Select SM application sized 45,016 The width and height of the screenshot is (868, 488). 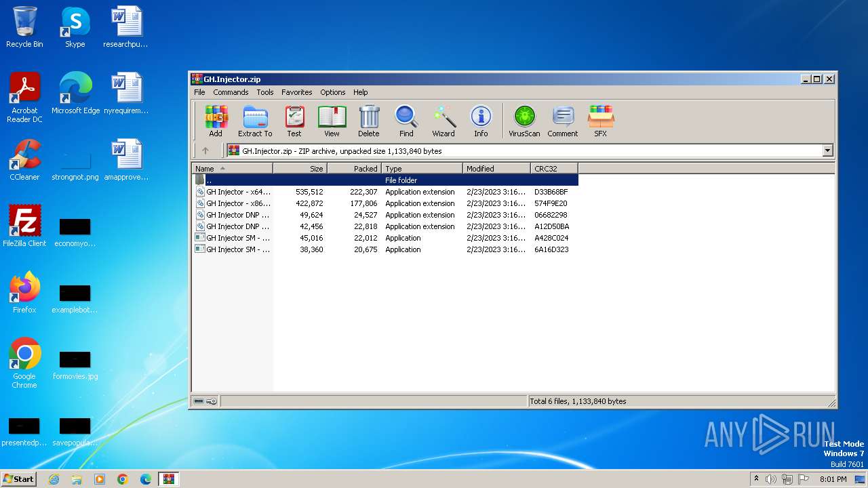[385, 238]
